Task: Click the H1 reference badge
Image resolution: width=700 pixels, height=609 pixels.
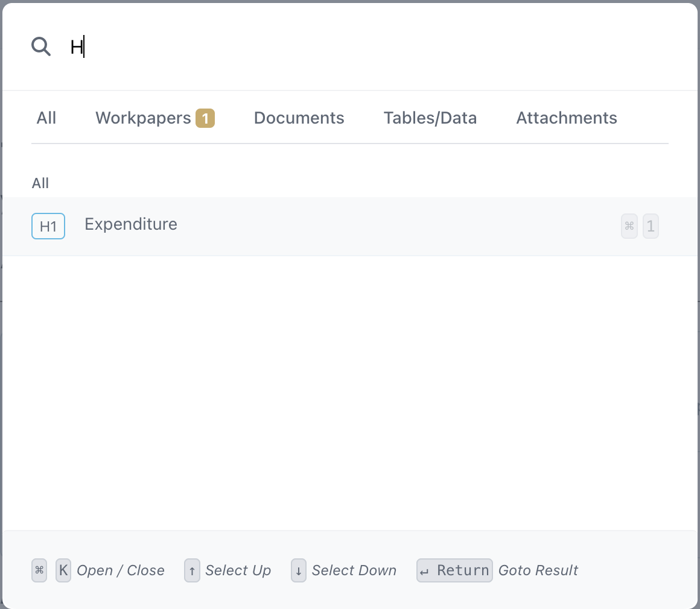Action: [48, 226]
